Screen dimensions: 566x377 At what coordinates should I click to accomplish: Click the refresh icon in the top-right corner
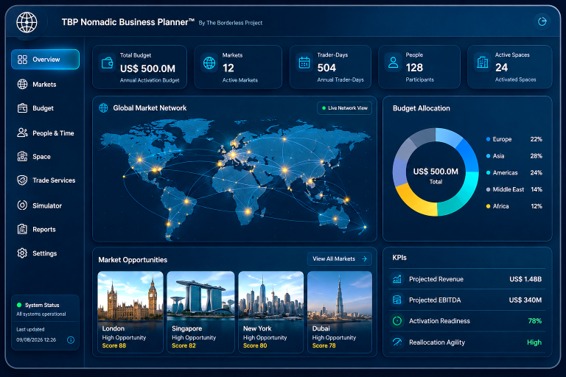pyautogui.click(x=542, y=22)
